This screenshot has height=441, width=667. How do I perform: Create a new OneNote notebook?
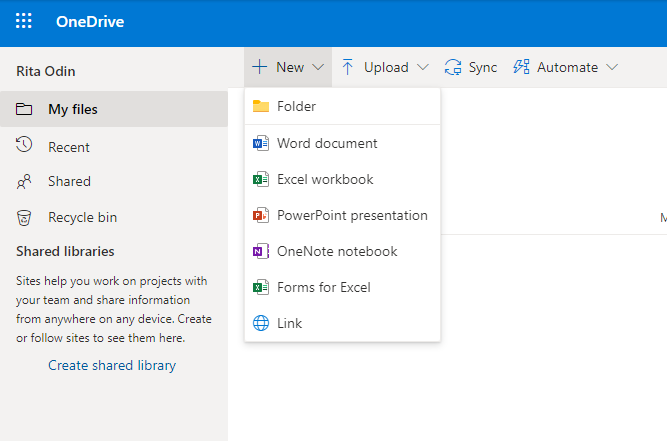coord(342,251)
